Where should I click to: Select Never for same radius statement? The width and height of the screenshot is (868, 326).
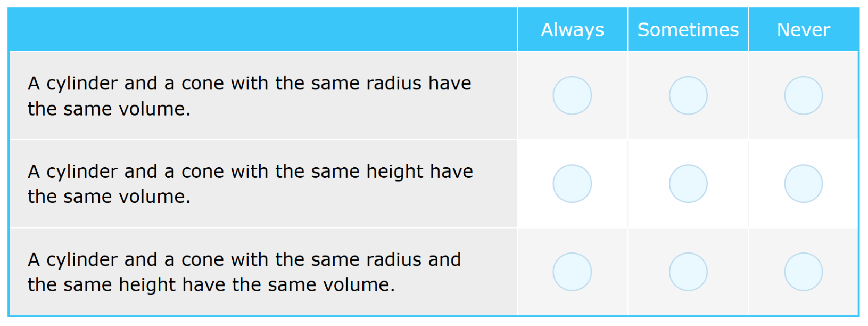tap(804, 95)
